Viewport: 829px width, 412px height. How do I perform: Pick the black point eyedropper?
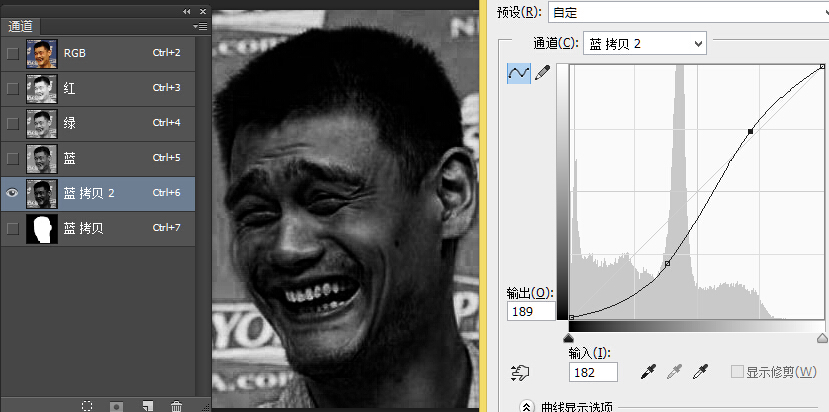648,372
